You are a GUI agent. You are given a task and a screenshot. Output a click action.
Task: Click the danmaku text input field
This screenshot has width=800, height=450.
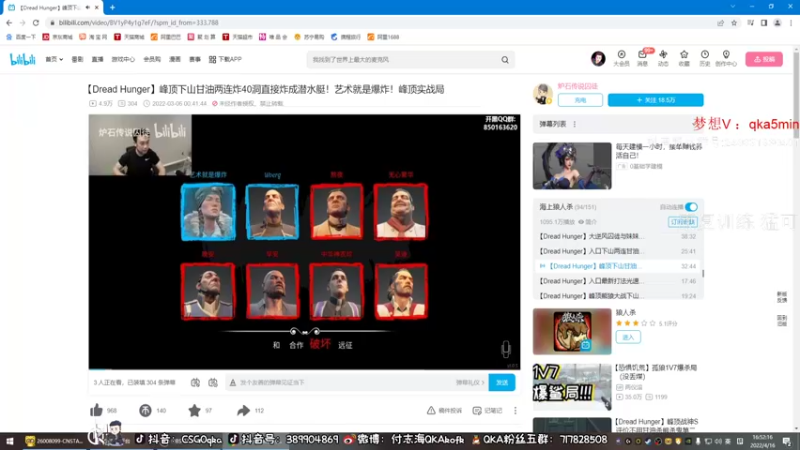click(341, 383)
